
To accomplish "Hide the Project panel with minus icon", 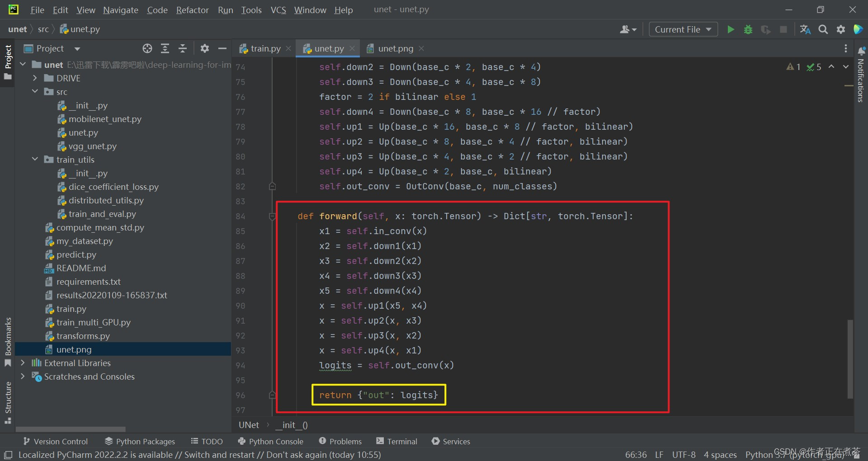I will click(x=222, y=48).
